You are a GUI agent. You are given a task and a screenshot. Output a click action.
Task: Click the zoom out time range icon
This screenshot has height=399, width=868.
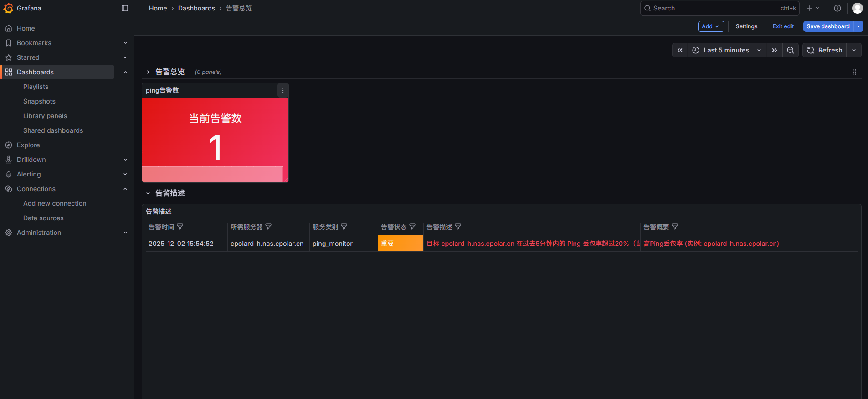791,50
